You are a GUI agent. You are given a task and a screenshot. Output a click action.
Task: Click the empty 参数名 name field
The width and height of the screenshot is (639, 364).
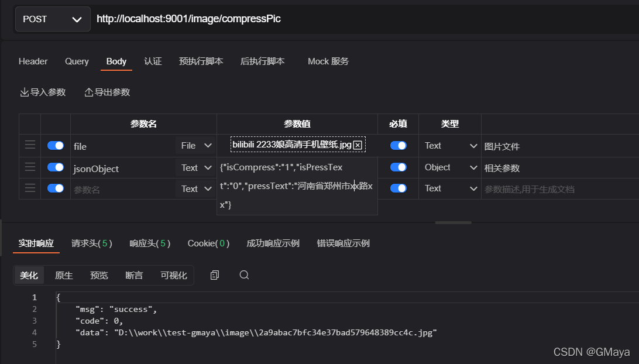tap(123, 189)
